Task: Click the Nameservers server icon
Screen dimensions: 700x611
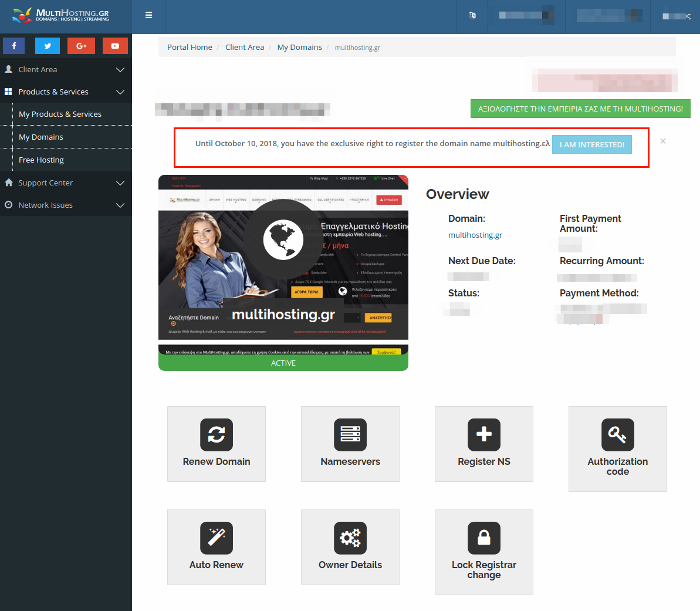Action: (x=350, y=434)
